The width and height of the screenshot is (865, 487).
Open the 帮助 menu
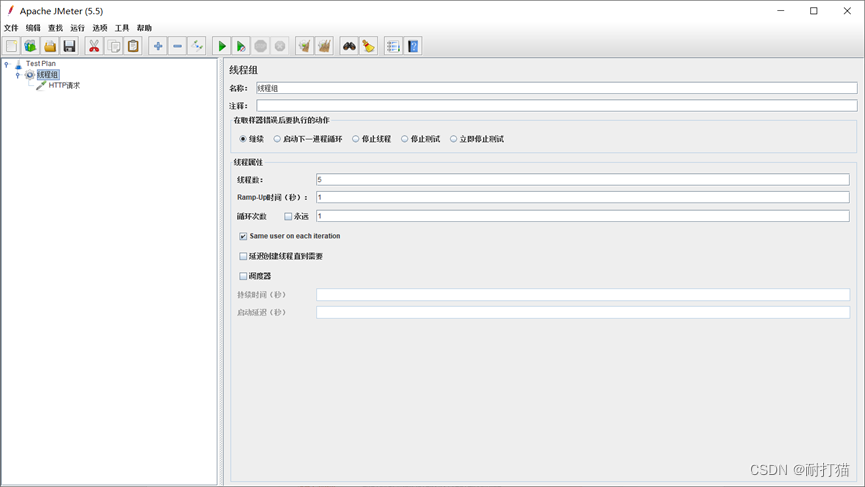[x=145, y=28]
